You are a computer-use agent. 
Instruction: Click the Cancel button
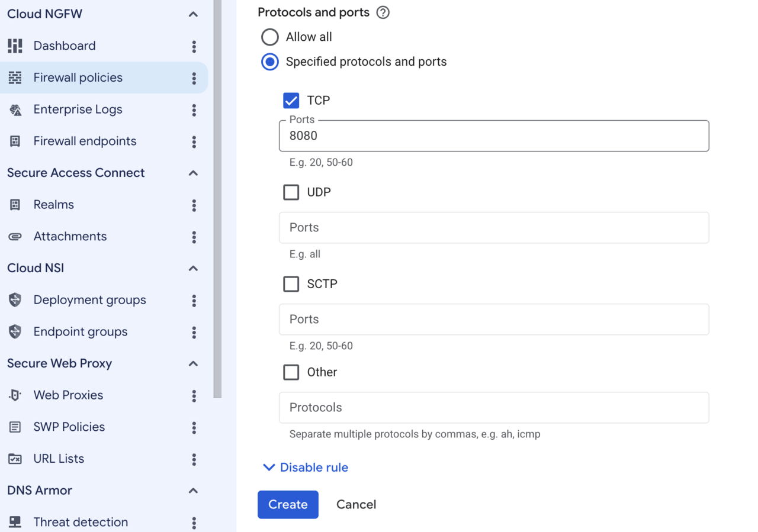(x=356, y=505)
